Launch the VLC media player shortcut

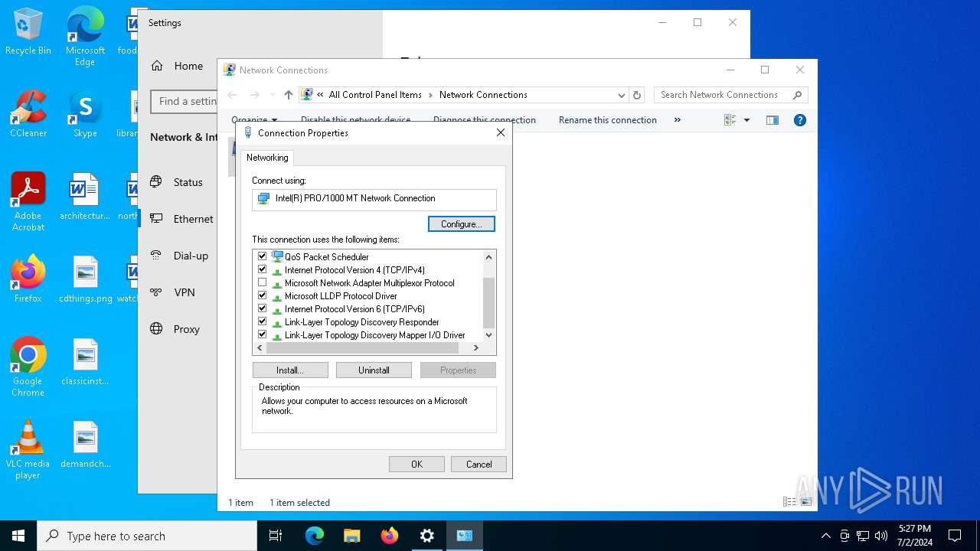pyautogui.click(x=28, y=449)
